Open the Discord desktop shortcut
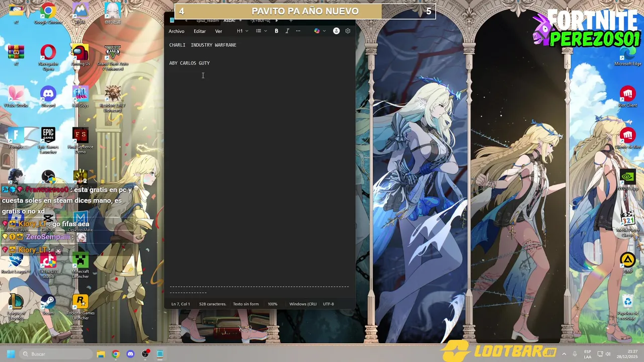The height and width of the screenshot is (362, 644). coord(48,97)
